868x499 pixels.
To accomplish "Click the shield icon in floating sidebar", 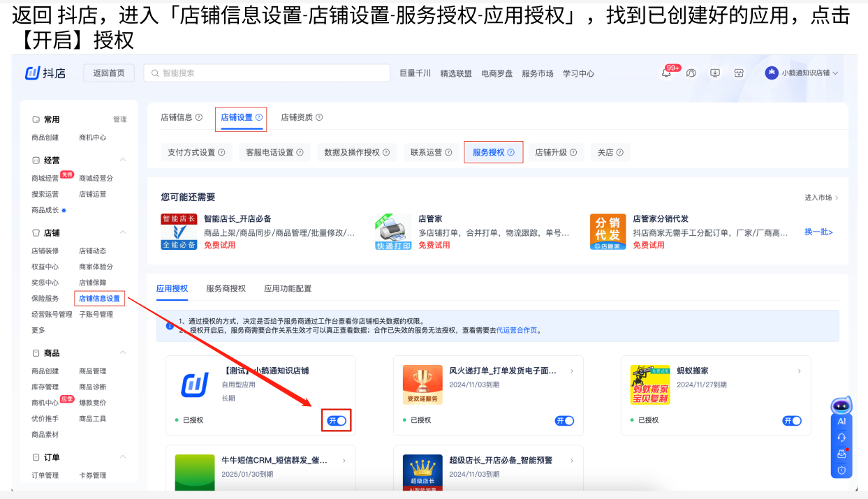I will point(841,470).
